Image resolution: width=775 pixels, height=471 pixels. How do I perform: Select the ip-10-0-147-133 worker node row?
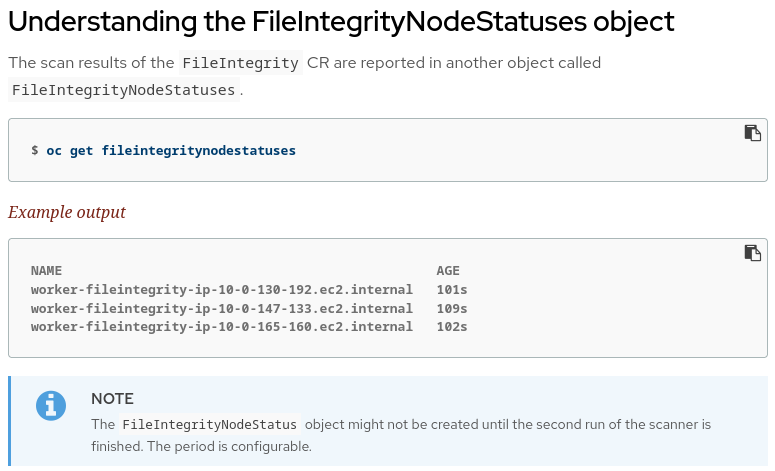[x=221, y=308]
